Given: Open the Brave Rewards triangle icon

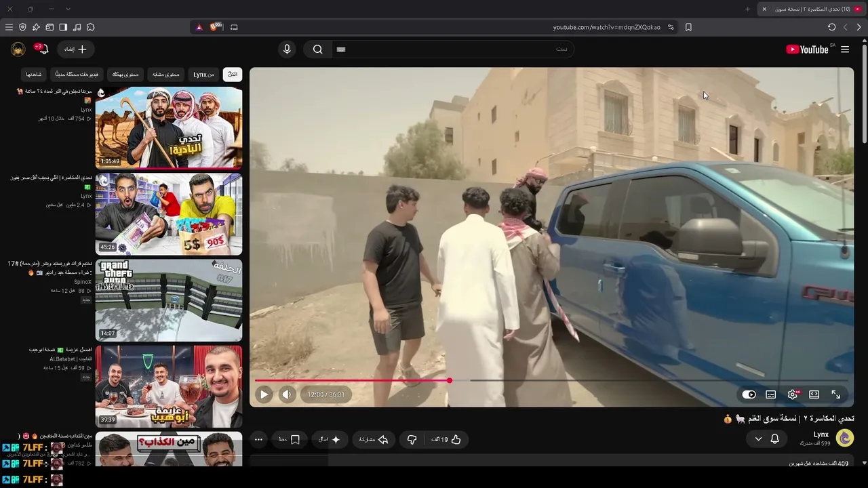Looking at the screenshot, I should coord(199,27).
